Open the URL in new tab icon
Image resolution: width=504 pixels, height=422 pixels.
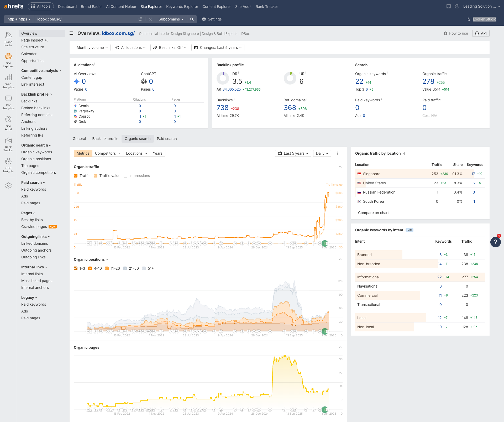[x=140, y=19]
